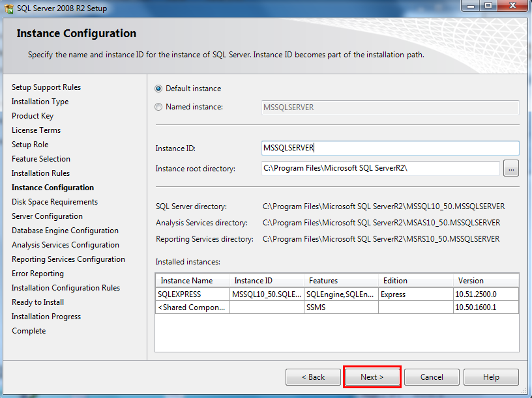
Task: Click the Instance root directory field
Action: coord(380,168)
